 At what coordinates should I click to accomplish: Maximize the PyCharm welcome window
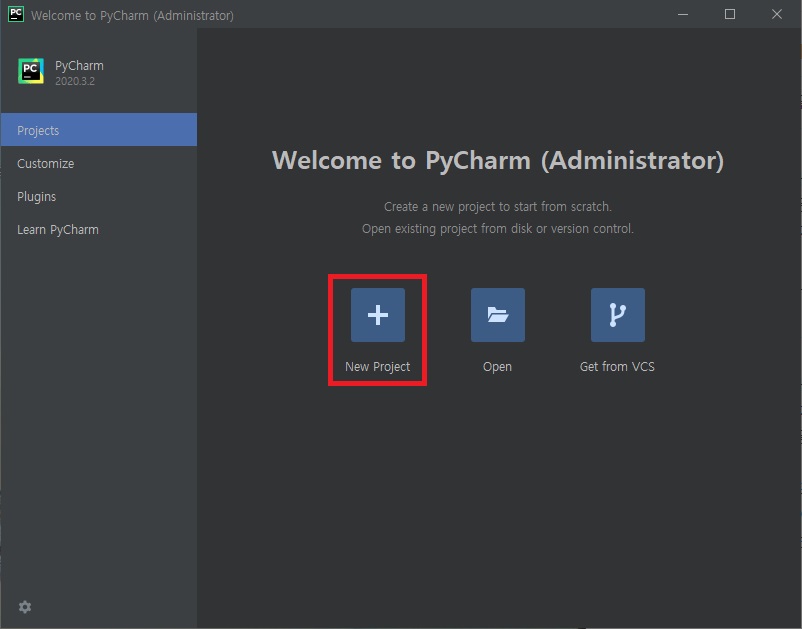[x=730, y=14]
